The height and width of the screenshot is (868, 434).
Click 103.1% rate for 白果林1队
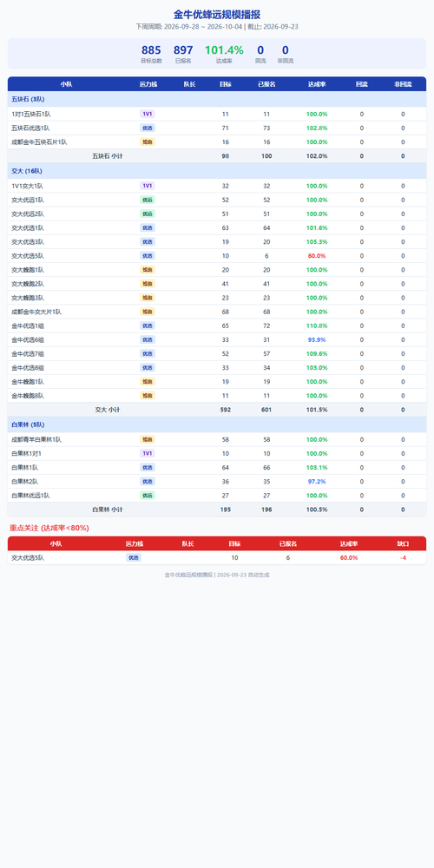[317, 467]
